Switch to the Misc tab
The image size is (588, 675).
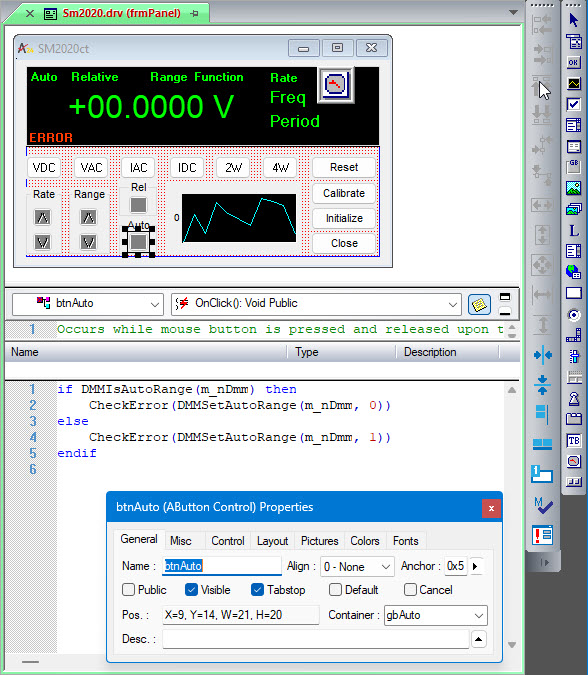click(x=181, y=541)
